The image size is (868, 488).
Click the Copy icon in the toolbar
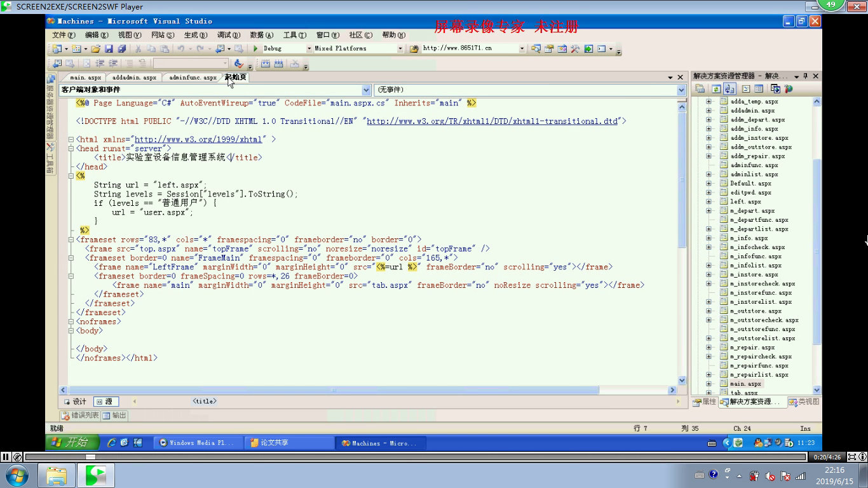pos(151,48)
